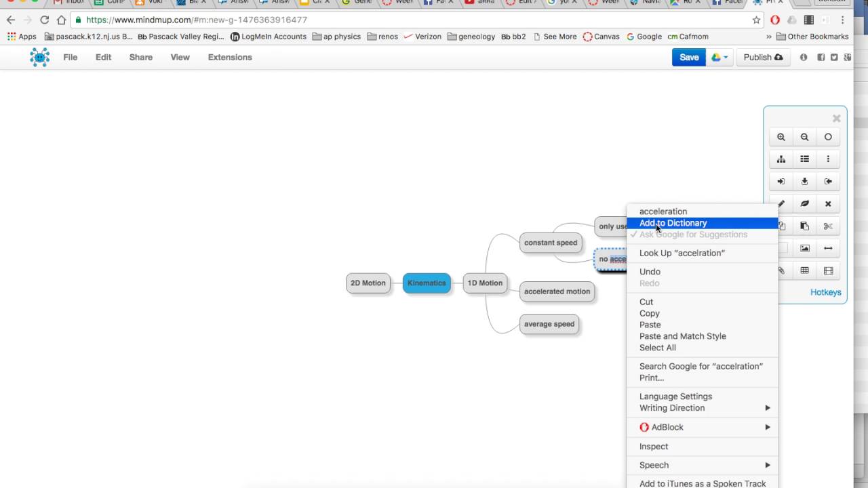Click the download-tray arrow icon in toolbar panel
The height and width of the screenshot is (488, 868).
[x=804, y=182]
